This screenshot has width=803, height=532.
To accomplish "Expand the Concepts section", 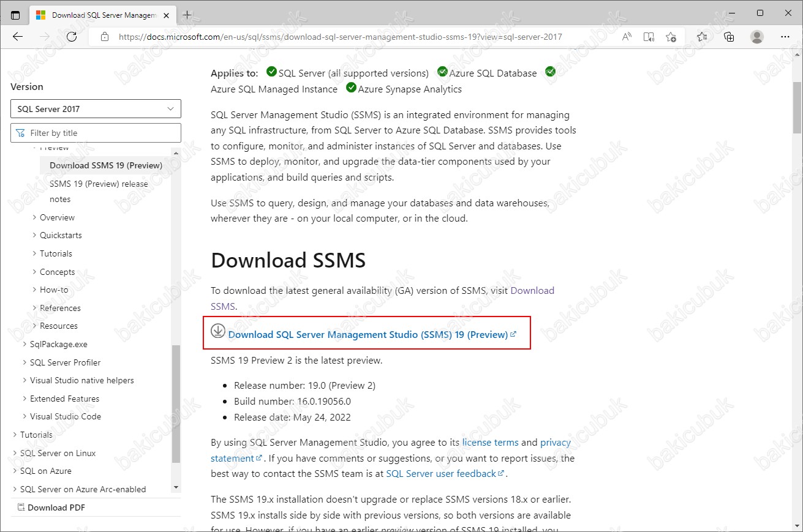I will (57, 272).
